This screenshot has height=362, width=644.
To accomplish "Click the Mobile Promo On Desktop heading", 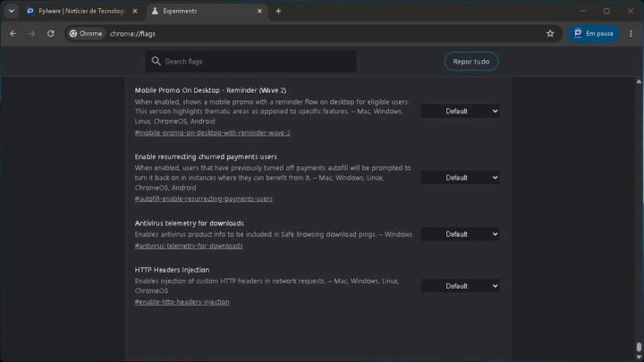I will click(210, 90).
